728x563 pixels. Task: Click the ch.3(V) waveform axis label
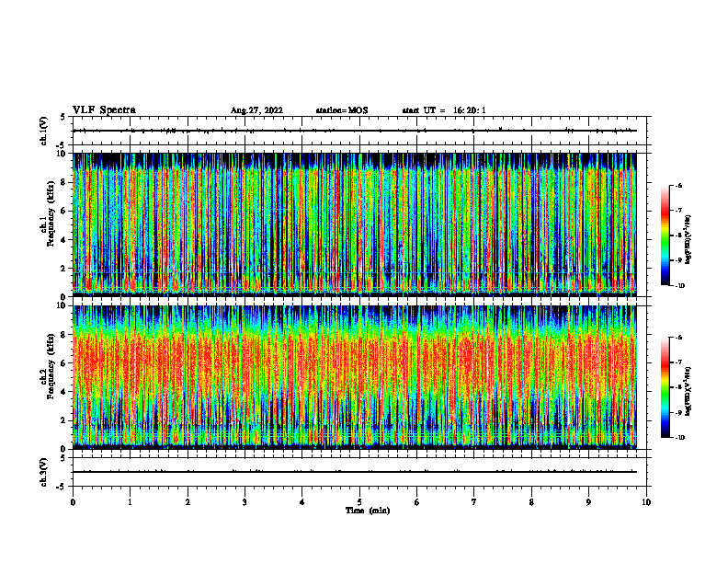point(43,472)
